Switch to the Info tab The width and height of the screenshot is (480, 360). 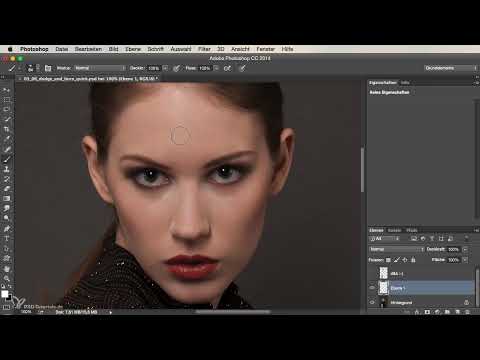(x=405, y=82)
